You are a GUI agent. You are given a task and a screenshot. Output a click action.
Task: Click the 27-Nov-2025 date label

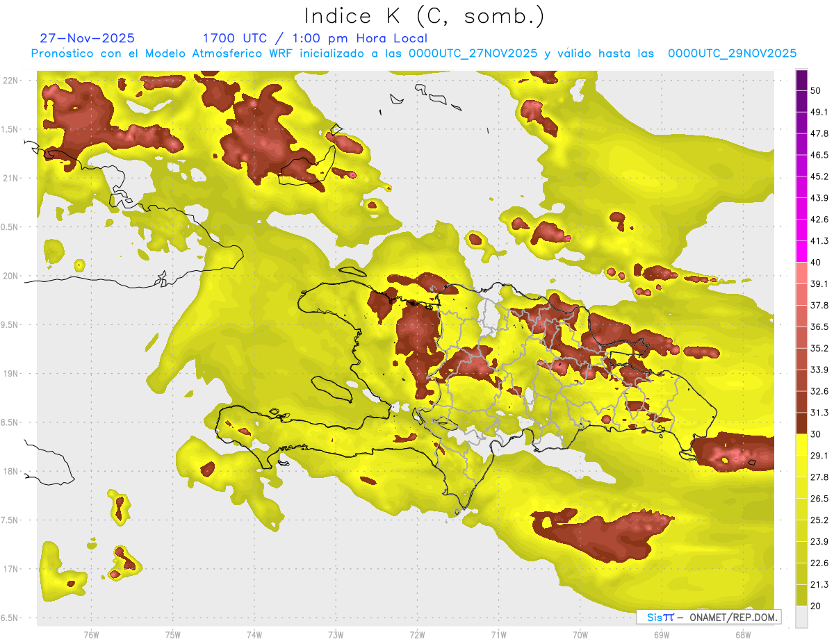tap(87, 38)
